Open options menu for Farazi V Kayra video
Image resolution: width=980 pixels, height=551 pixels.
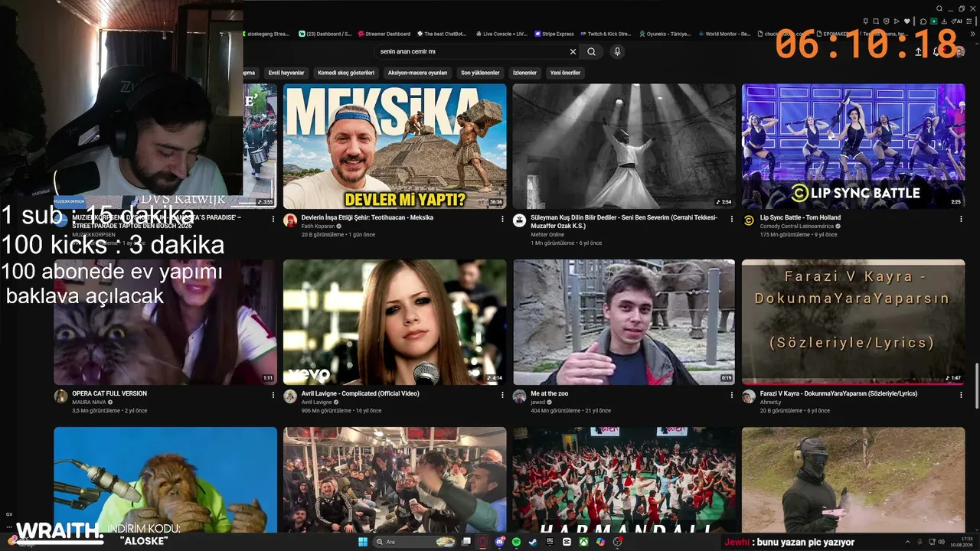(x=961, y=395)
